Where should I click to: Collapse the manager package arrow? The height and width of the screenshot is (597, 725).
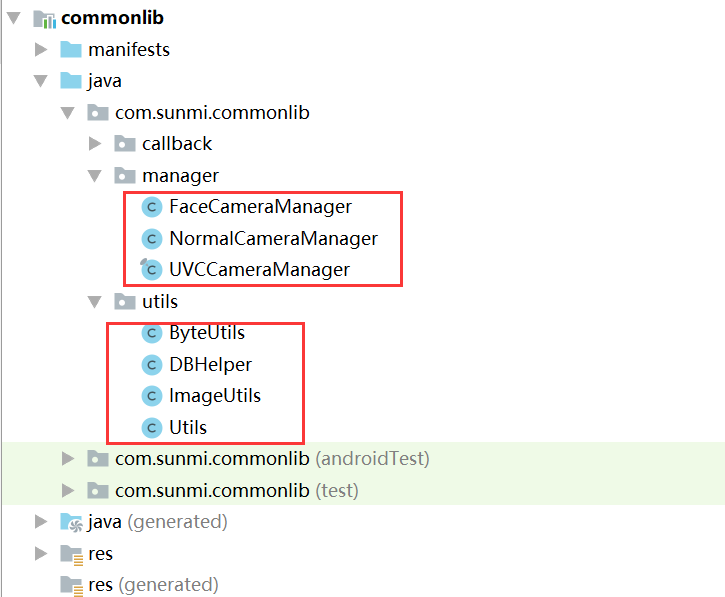point(95,176)
